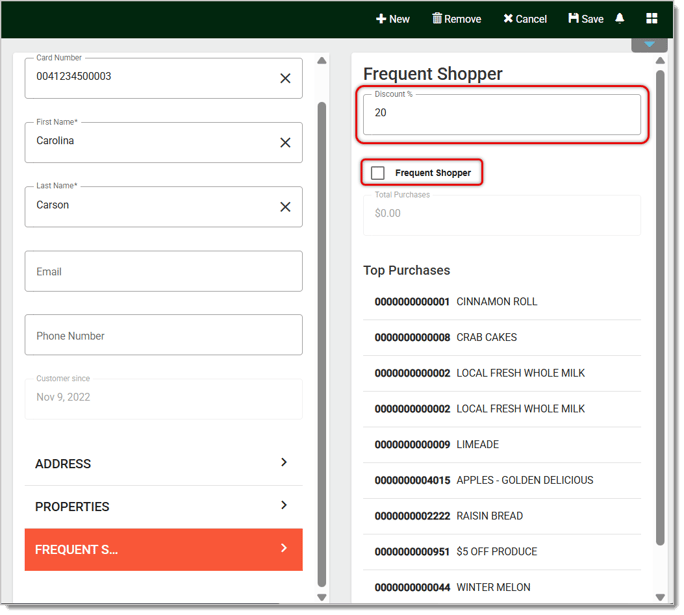The width and height of the screenshot is (684, 615).
Task: Cancel the current edits
Action: 525,19
